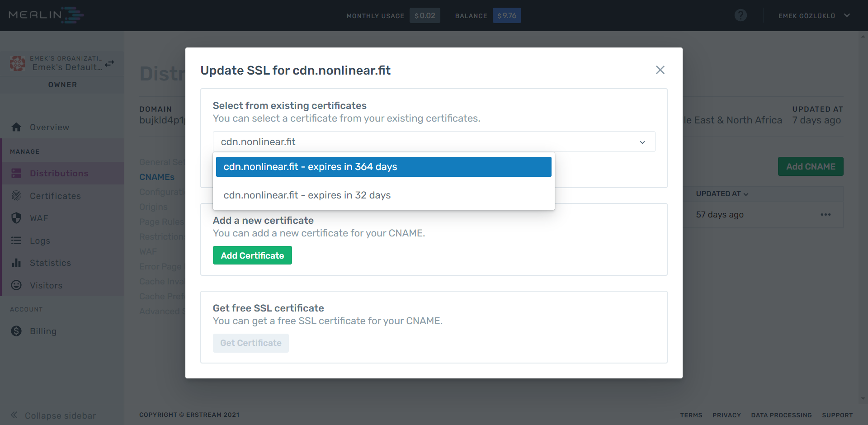
Task: Open the help question mark icon
Action: coord(741,15)
